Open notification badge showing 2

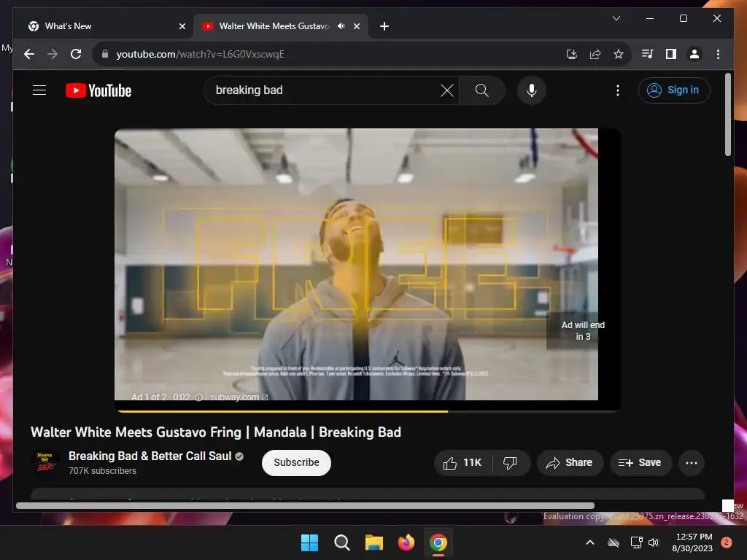click(727, 542)
